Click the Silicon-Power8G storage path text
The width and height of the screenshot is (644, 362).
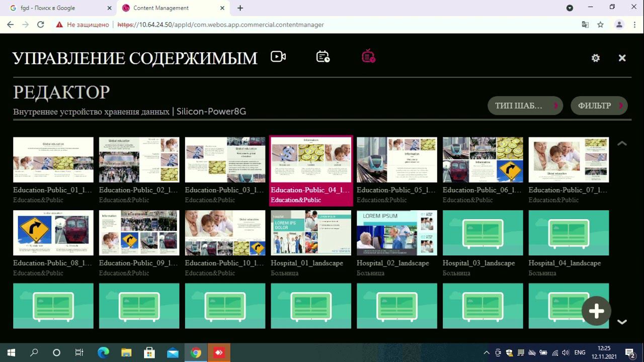tap(211, 111)
